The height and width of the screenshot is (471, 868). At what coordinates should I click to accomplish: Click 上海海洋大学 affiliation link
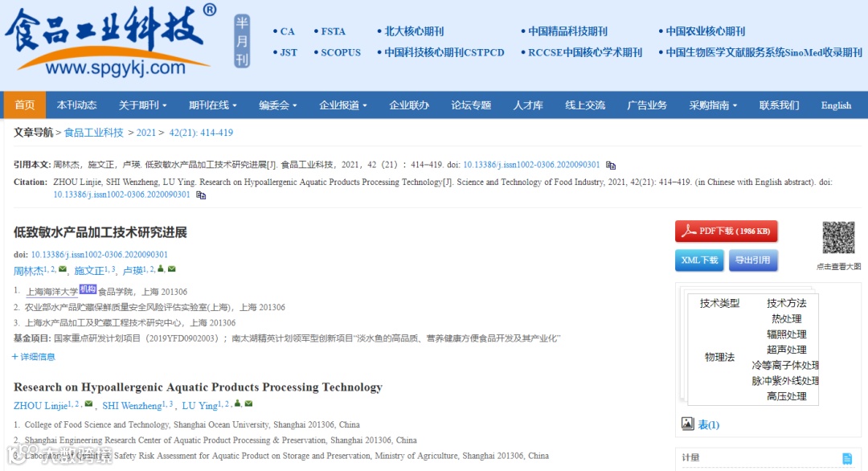tap(52, 292)
